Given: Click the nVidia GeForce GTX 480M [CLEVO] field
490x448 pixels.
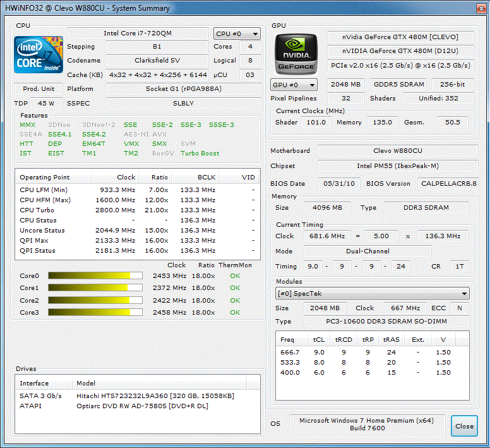Looking at the screenshot, I should tap(400, 37).
